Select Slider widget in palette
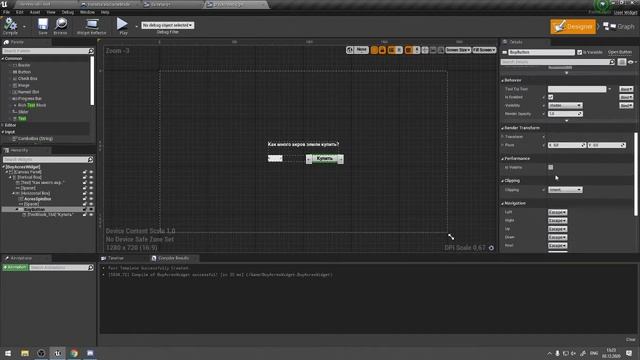The width and height of the screenshot is (640, 360). (23, 112)
